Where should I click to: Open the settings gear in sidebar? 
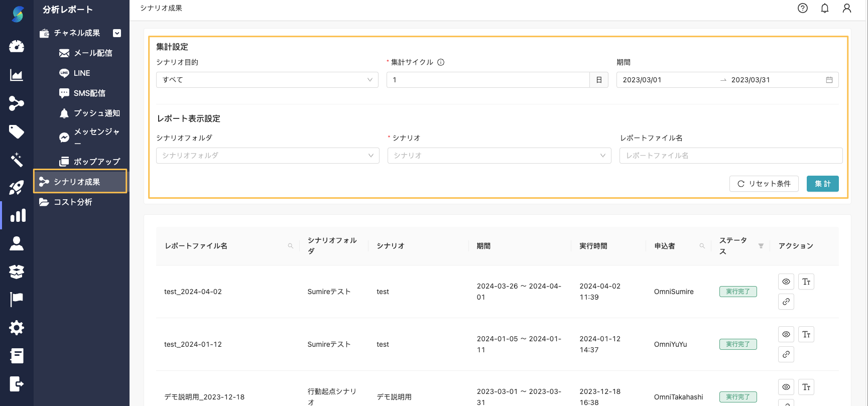click(17, 328)
